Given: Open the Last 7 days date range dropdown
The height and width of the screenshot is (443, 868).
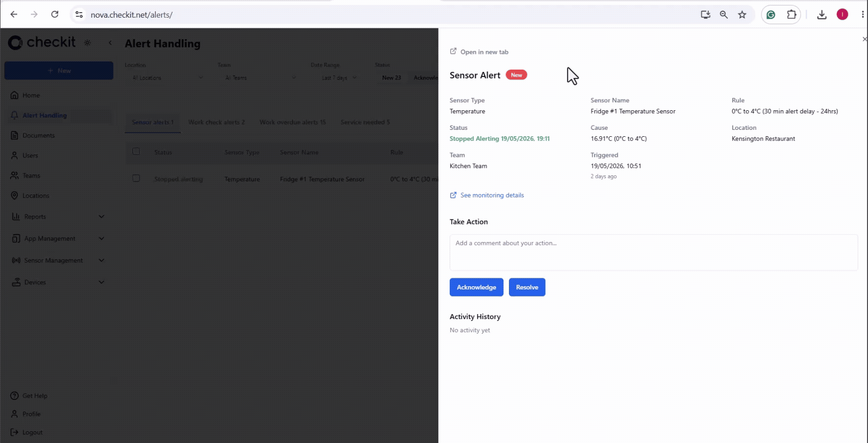Looking at the screenshot, I should click(x=338, y=77).
